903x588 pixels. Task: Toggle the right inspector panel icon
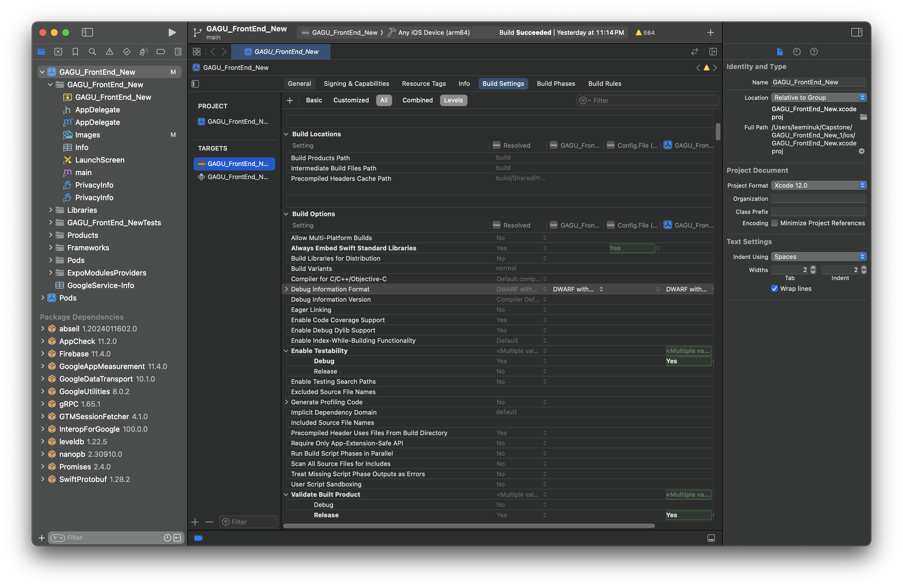pos(856,33)
